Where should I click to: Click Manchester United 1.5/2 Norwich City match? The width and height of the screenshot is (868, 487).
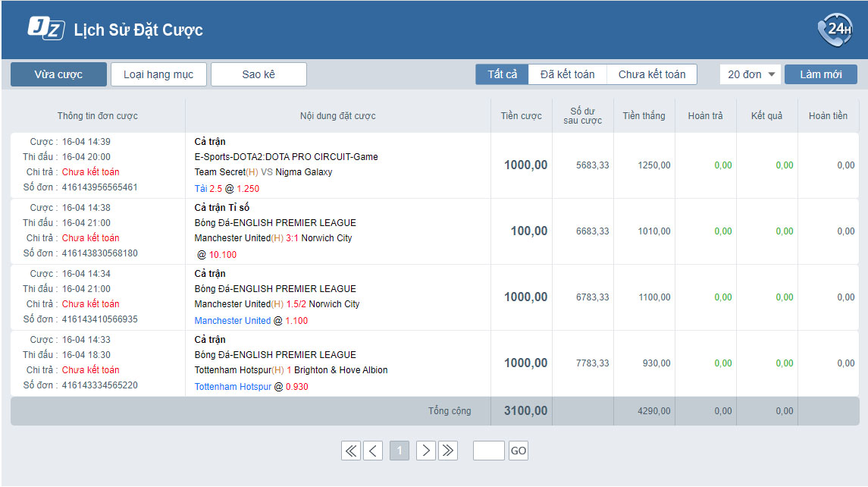click(x=277, y=304)
